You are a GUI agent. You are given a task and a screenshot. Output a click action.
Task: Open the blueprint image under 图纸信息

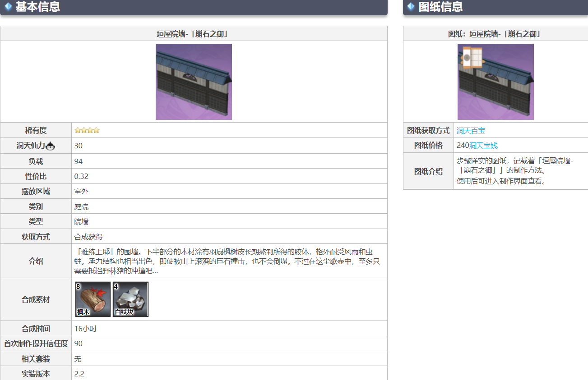[495, 82]
